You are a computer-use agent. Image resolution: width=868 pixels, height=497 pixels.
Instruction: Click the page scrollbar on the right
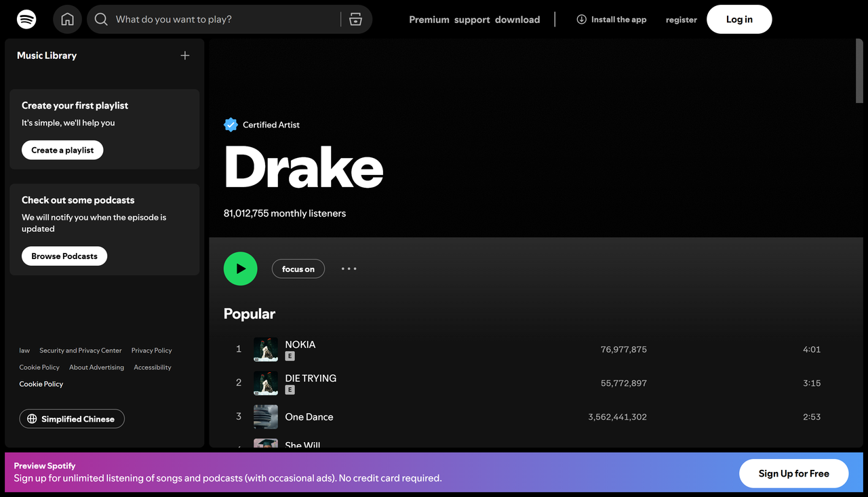tap(858, 70)
